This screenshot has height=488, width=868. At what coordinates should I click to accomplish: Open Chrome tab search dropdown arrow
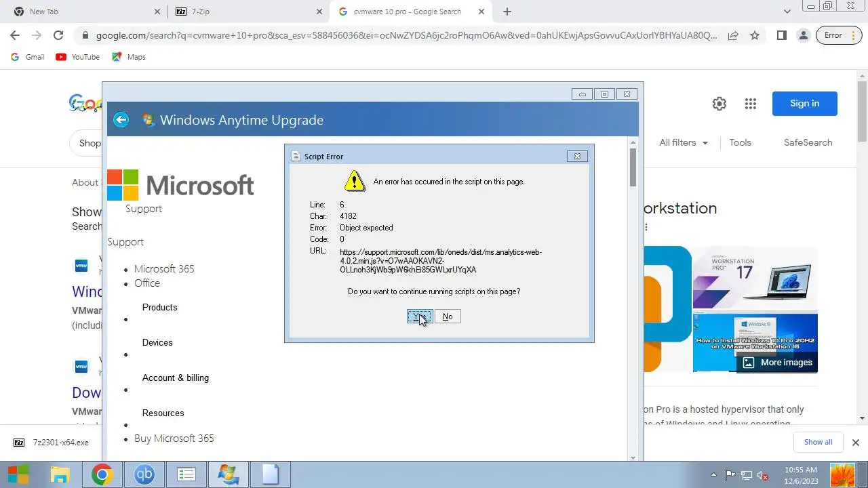coord(787,12)
